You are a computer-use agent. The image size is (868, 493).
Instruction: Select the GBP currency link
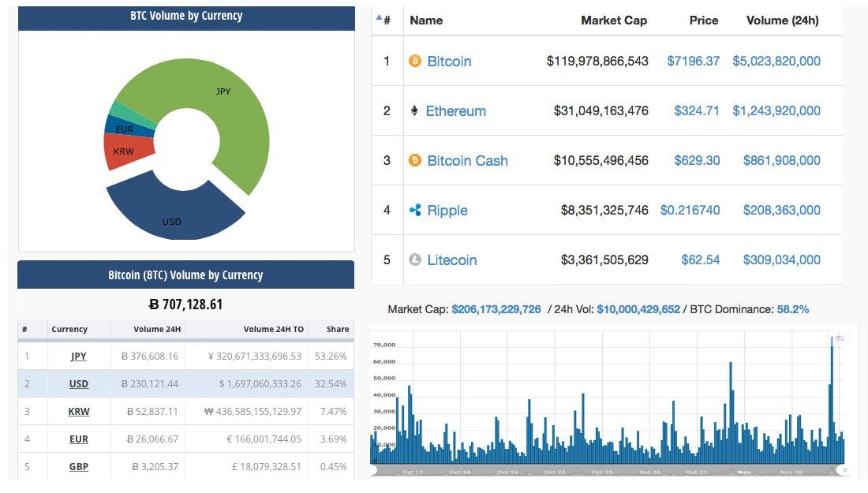pyautogui.click(x=79, y=467)
